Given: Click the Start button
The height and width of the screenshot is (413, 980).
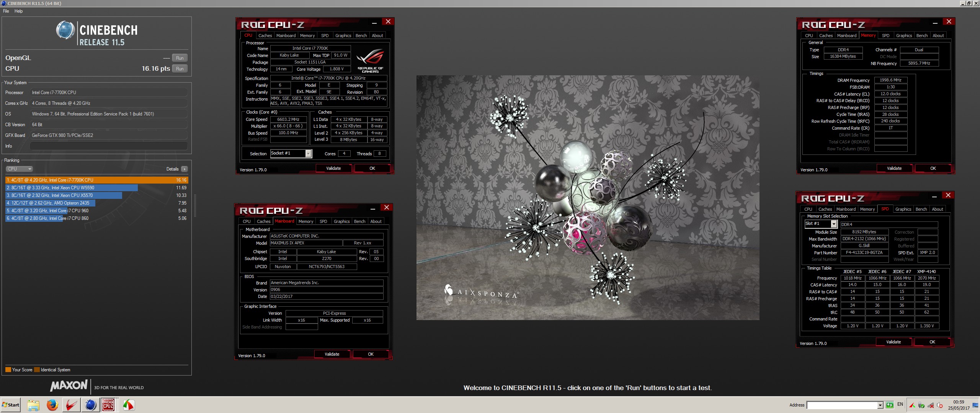Looking at the screenshot, I should pyautogui.click(x=11, y=405).
